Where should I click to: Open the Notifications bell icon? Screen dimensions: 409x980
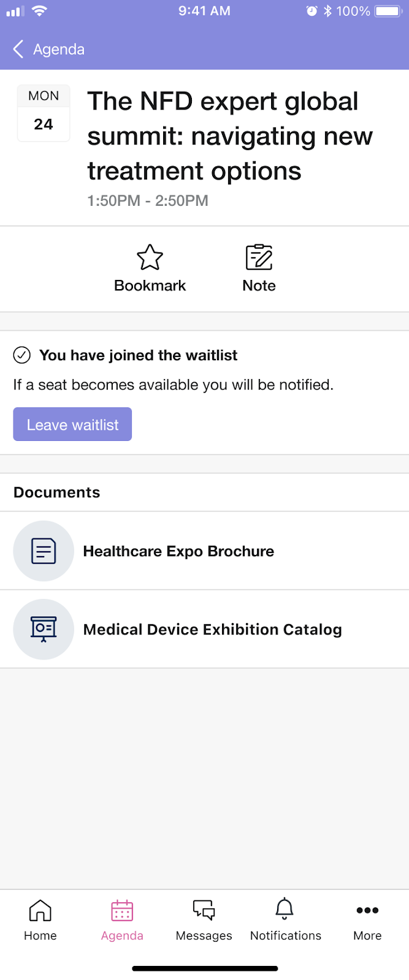[285, 909]
